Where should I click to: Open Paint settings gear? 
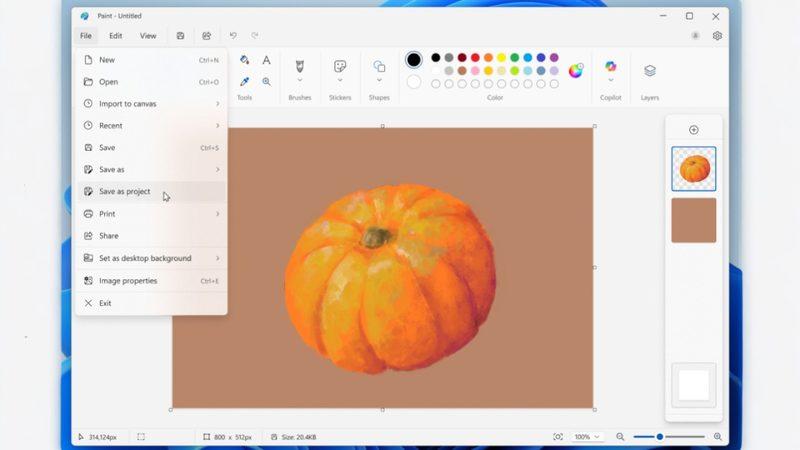(x=717, y=36)
